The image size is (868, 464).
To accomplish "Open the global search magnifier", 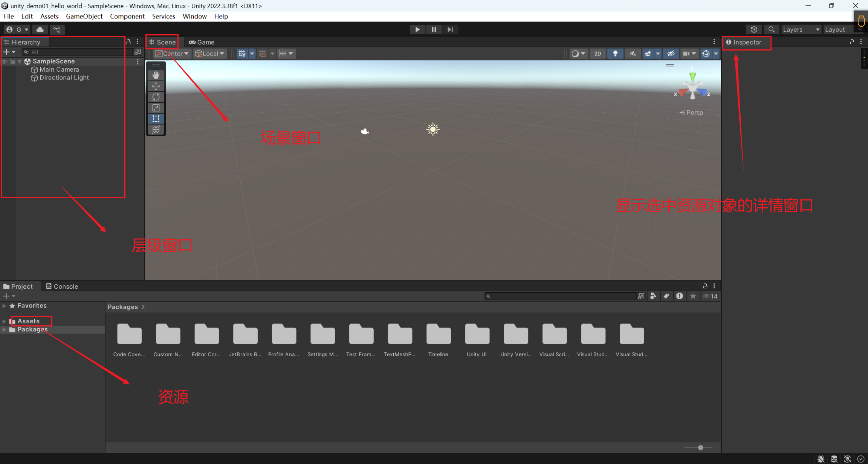I will pyautogui.click(x=771, y=29).
